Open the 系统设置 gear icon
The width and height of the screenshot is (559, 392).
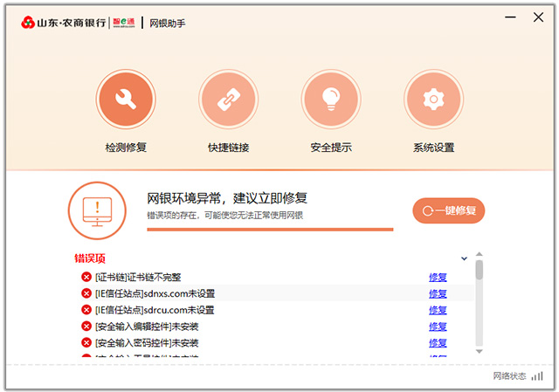point(433,99)
